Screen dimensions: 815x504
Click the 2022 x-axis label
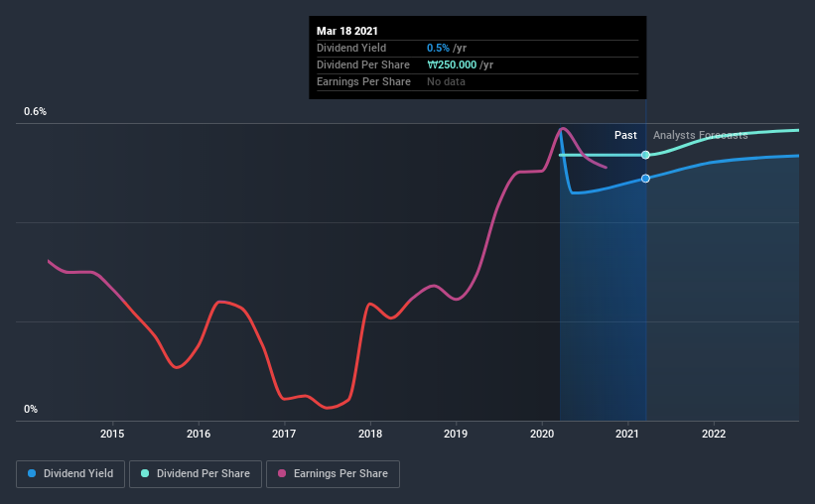(714, 434)
